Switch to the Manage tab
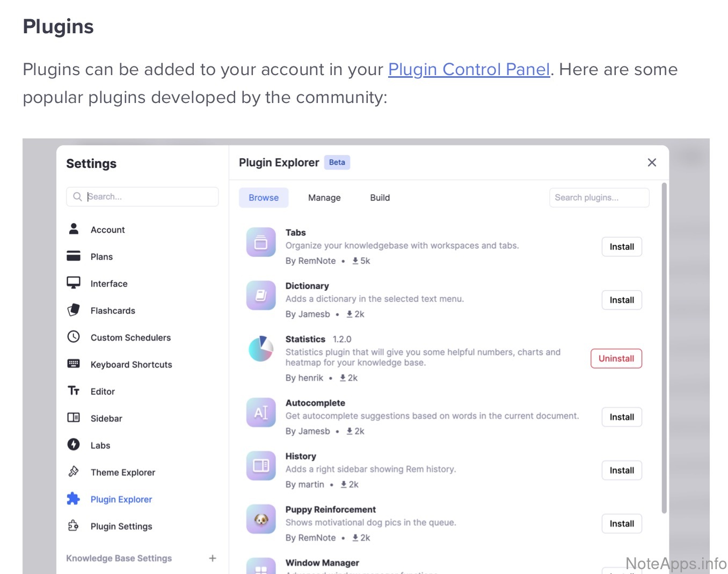 324,197
